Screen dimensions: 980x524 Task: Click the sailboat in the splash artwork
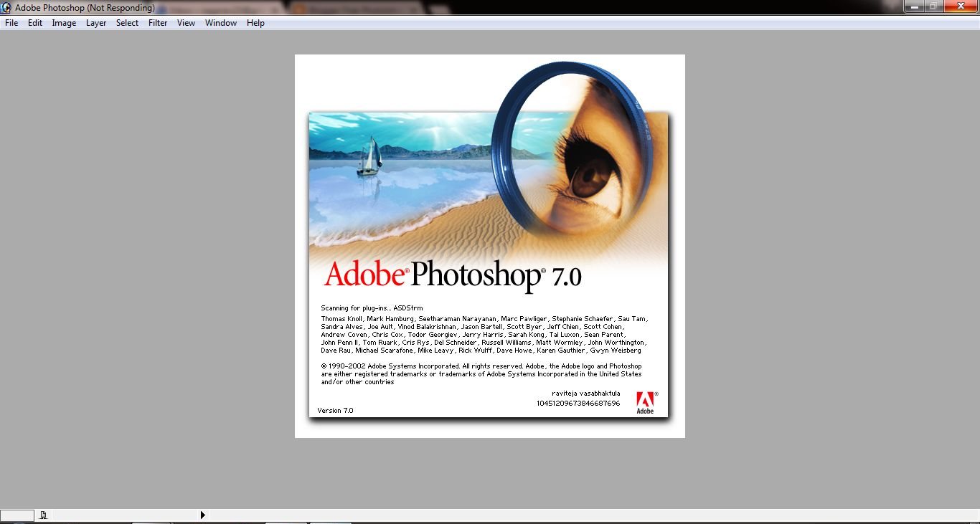(369, 157)
